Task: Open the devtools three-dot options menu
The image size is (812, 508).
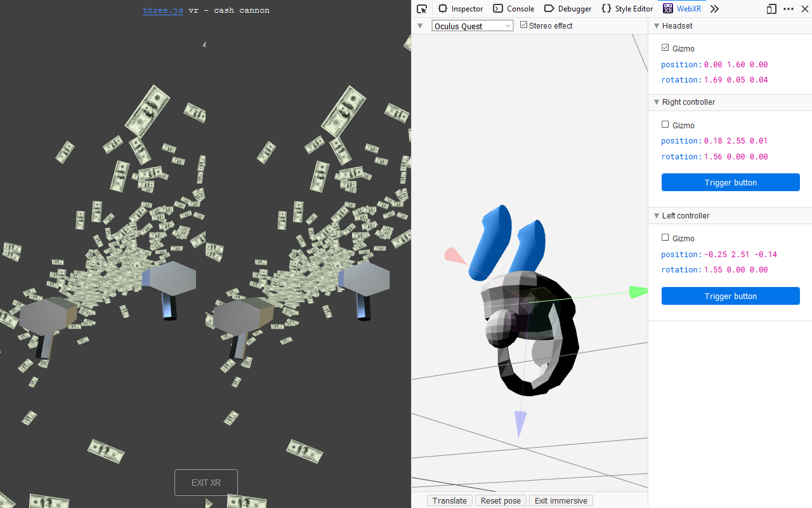Action: click(789, 9)
